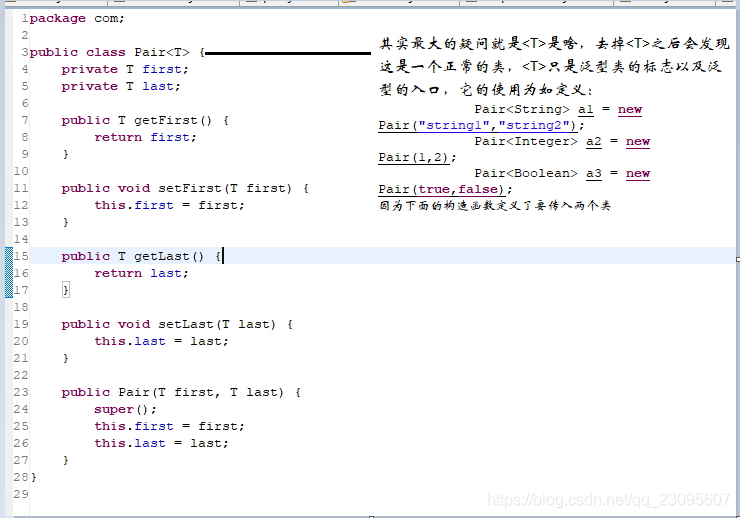The width and height of the screenshot is (740, 518).
Task: Click the 'getFirst()' method signature
Action: tap(145, 120)
